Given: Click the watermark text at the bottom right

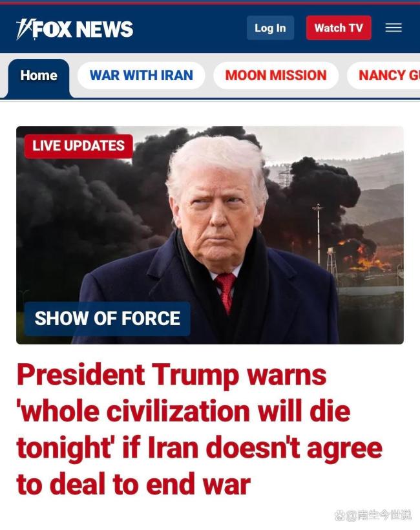Looking at the screenshot, I should pyautogui.click(x=373, y=515).
